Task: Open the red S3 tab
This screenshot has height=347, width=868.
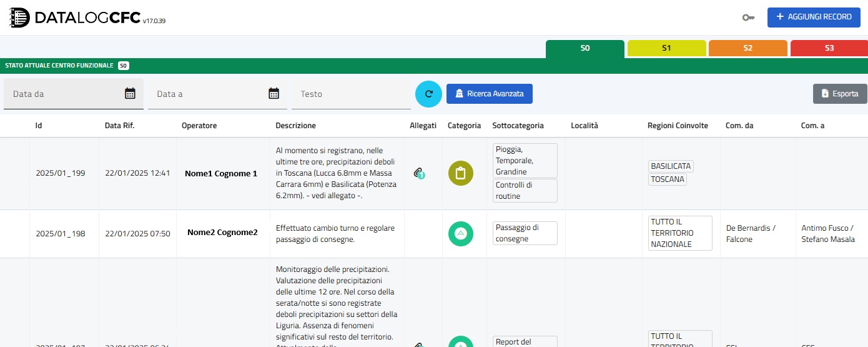Action: tap(829, 48)
